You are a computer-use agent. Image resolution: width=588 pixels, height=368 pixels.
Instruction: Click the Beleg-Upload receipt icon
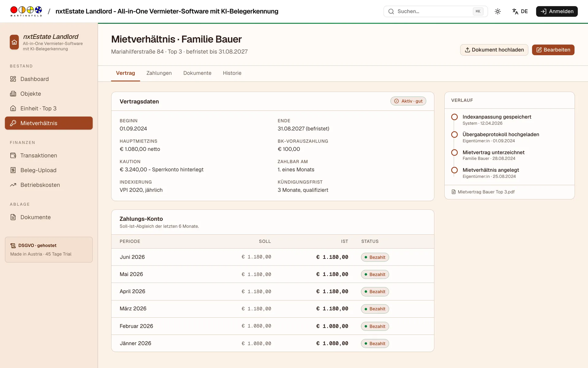13,170
